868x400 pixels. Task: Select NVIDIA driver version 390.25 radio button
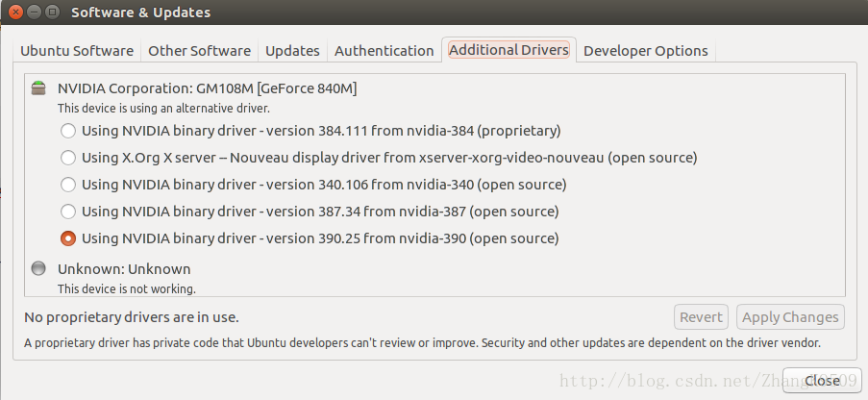coord(68,238)
